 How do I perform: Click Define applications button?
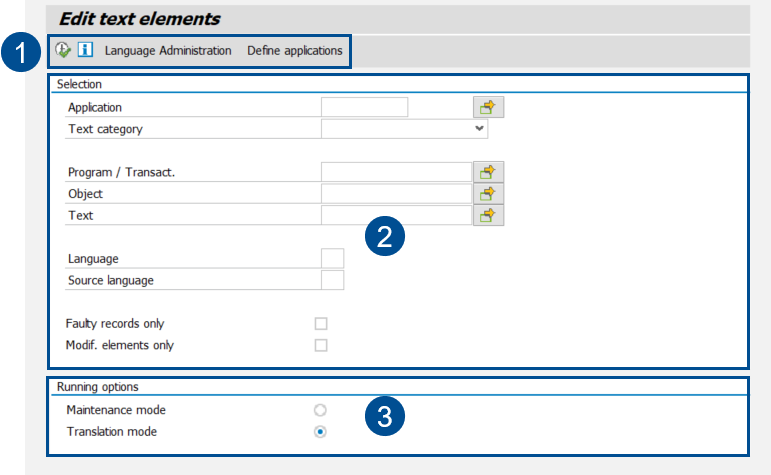[x=295, y=50]
